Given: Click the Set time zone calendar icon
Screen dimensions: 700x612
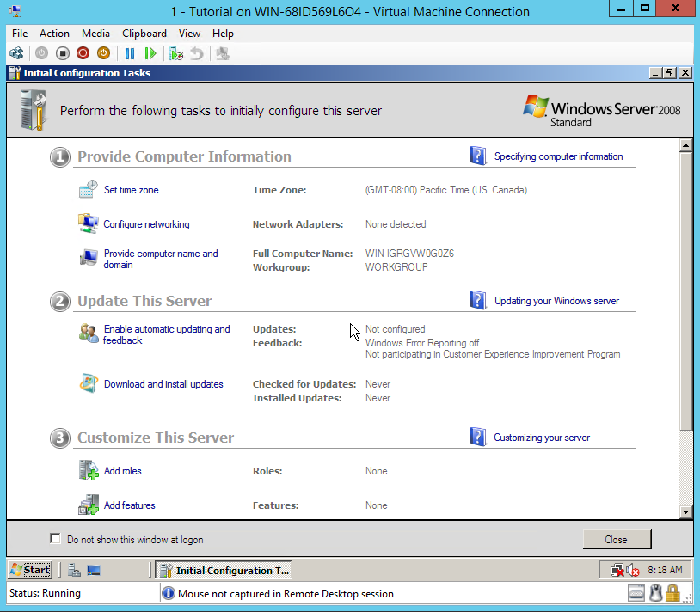Looking at the screenshot, I should pyautogui.click(x=89, y=189).
